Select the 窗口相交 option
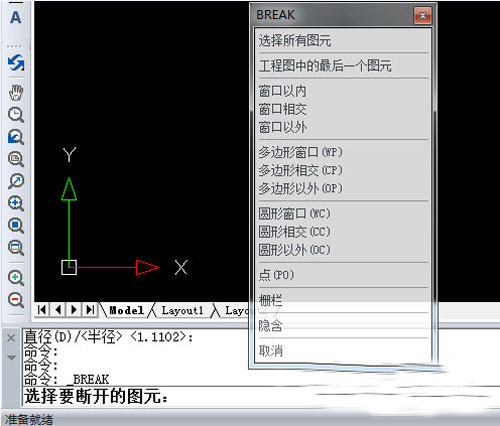 pos(343,109)
